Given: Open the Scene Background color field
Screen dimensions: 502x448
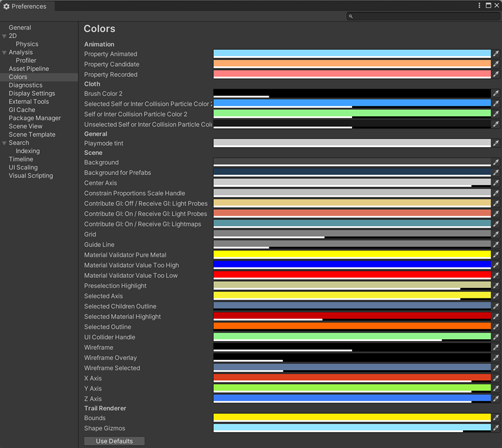Looking at the screenshot, I should [351, 163].
